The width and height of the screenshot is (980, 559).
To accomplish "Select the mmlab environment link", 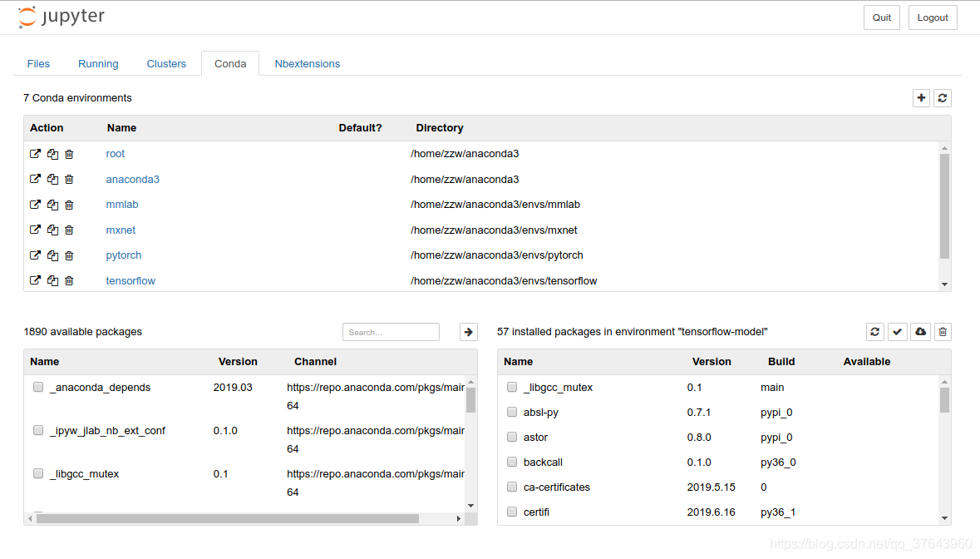I will coord(122,205).
